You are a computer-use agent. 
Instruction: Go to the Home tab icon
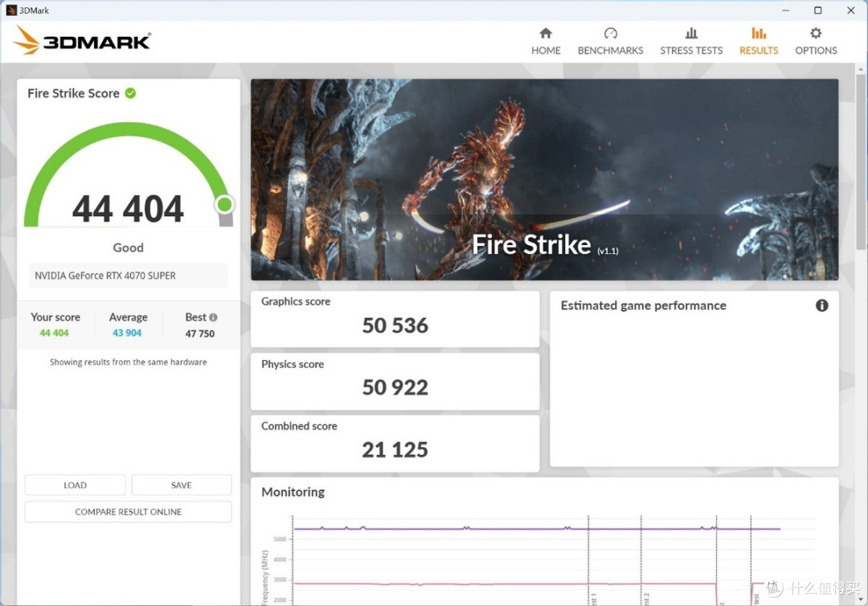click(x=546, y=34)
